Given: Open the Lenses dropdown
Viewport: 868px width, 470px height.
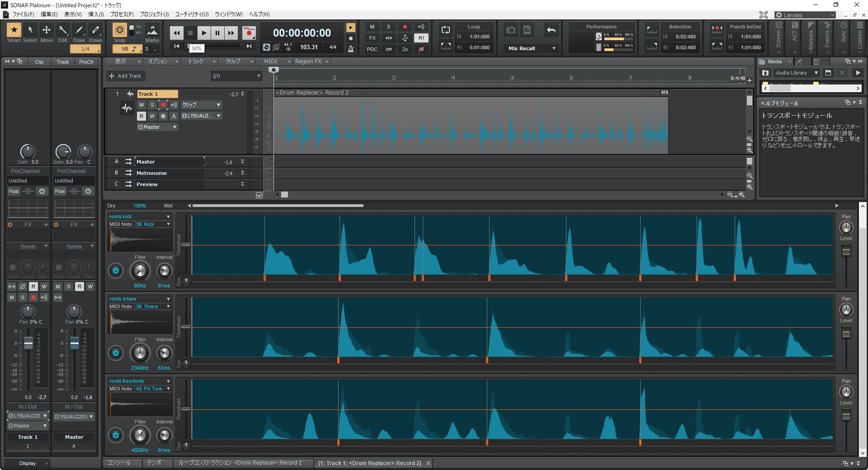Looking at the screenshot, I should click(x=805, y=15).
